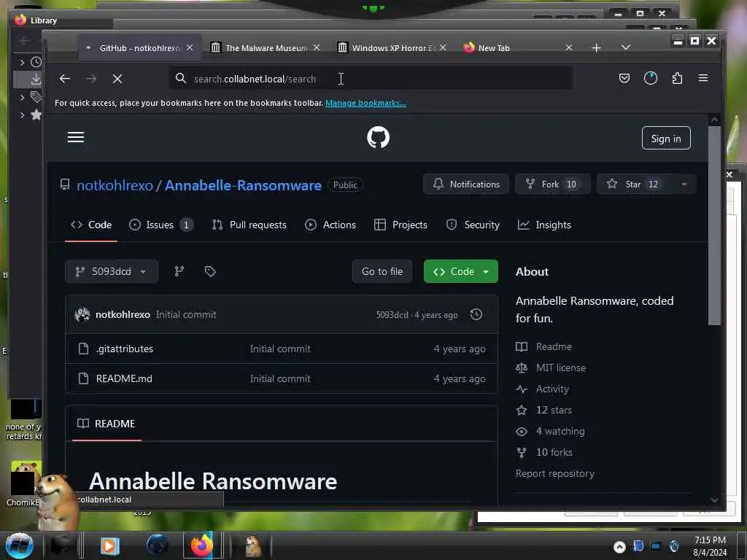Open 5093dcd branch selector dropdown

pyautogui.click(x=112, y=271)
